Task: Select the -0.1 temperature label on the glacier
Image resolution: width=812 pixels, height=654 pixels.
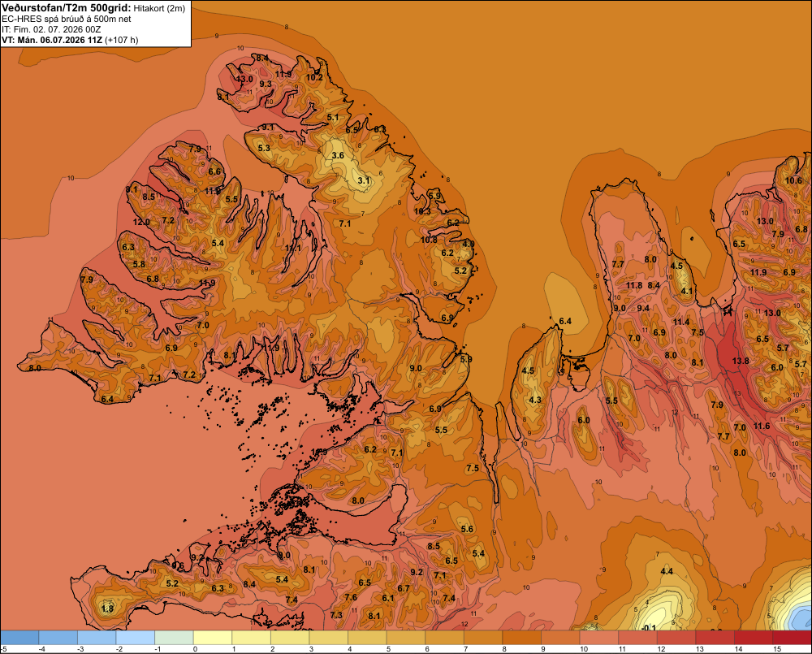Action: click(648, 627)
